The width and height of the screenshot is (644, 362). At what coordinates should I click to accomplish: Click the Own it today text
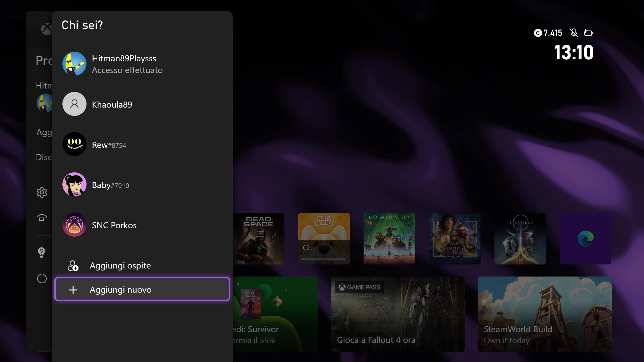[506, 341]
